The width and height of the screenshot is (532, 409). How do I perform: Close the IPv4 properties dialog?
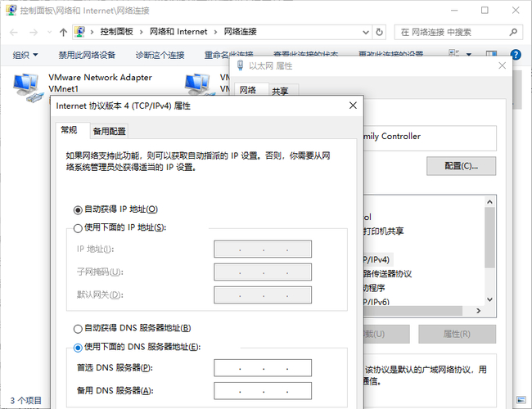coord(353,106)
